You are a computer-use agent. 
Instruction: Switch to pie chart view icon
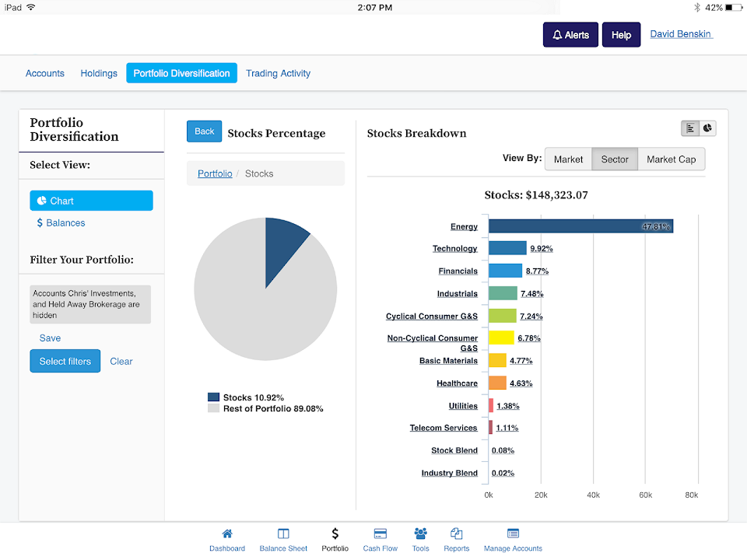click(x=707, y=128)
